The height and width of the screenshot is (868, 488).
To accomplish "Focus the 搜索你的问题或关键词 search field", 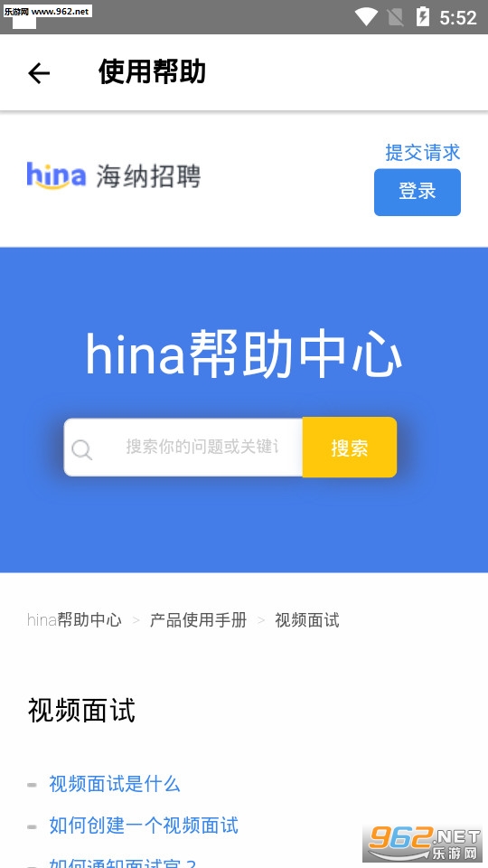I will tap(183, 448).
